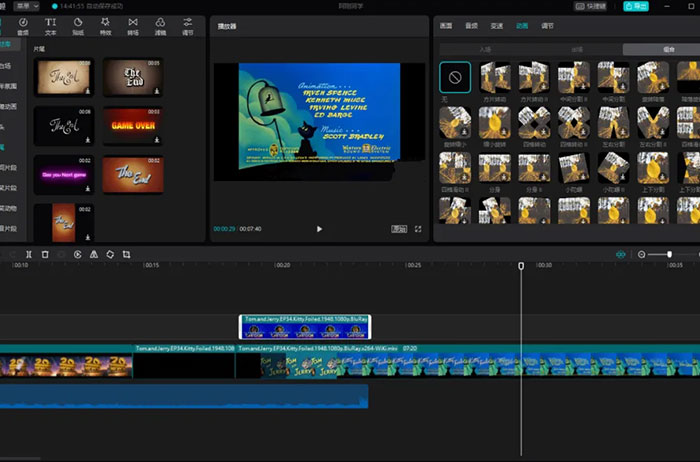Download the GAME OVER ending clip
The width and height of the screenshot is (700, 462).
[157, 140]
